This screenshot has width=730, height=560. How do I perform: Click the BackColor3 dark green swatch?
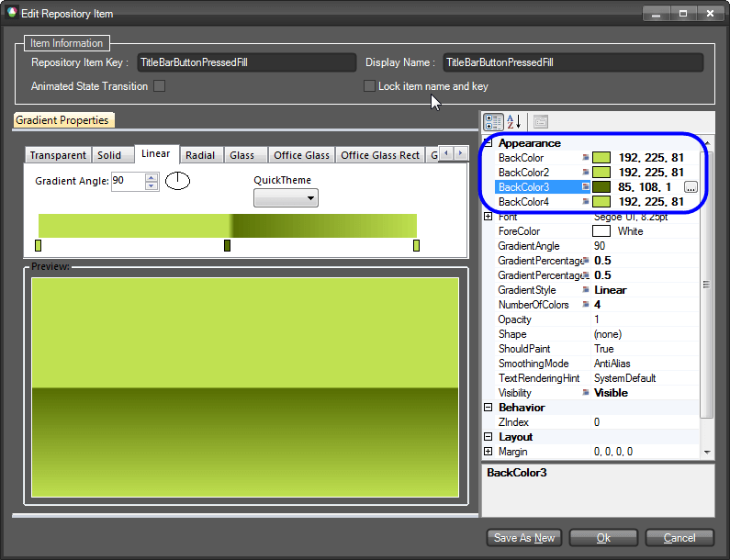(x=601, y=187)
